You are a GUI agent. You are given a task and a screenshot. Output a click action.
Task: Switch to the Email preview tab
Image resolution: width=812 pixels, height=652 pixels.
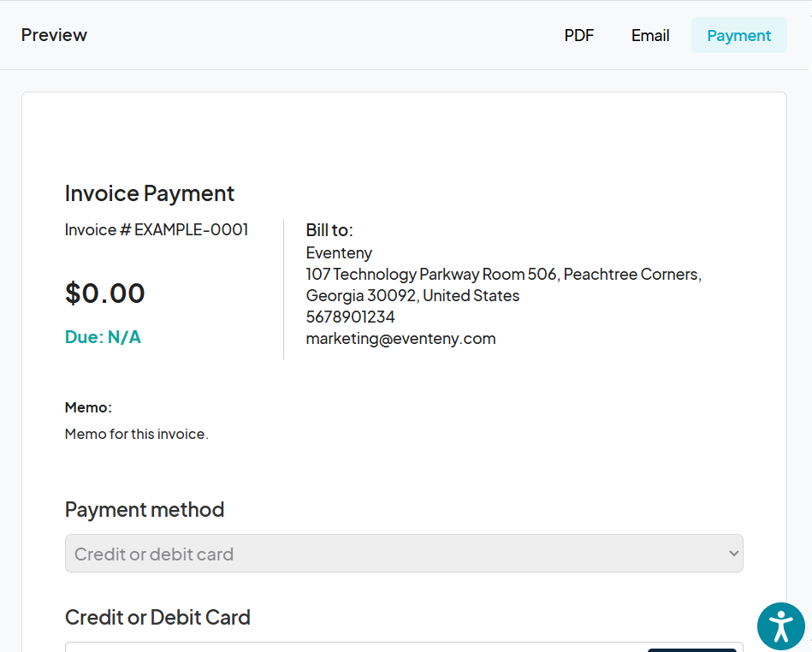click(650, 35)
